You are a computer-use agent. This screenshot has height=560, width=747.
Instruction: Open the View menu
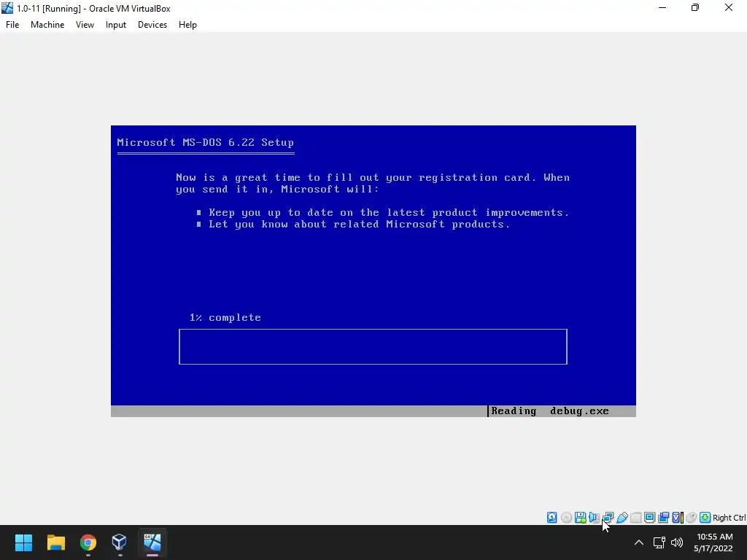point(85,25)
